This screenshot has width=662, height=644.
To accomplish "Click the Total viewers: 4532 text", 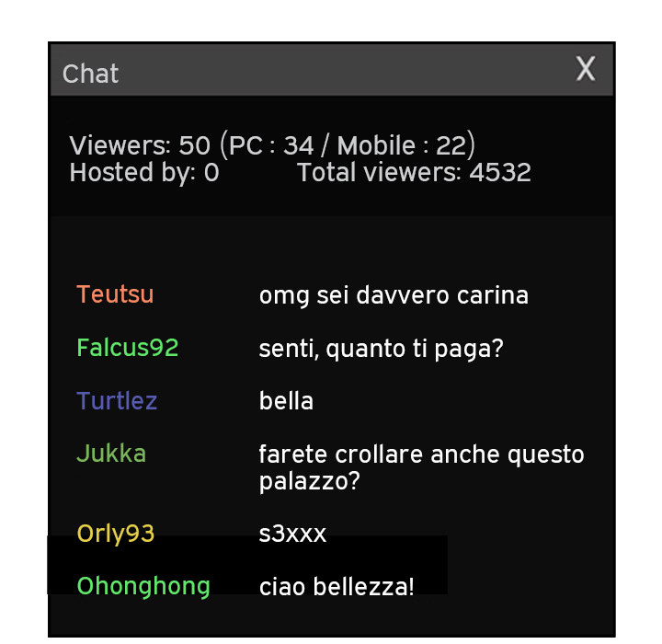I will point(414,172).
